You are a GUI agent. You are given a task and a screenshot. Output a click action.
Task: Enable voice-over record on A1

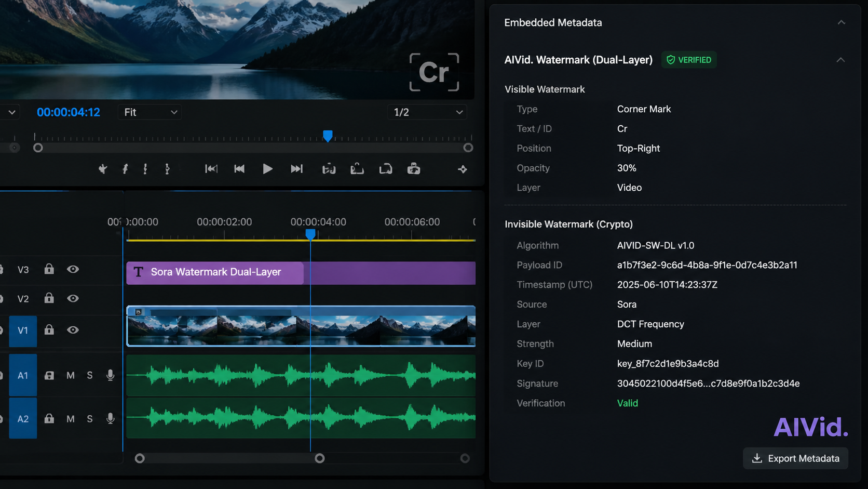[110, 375]
